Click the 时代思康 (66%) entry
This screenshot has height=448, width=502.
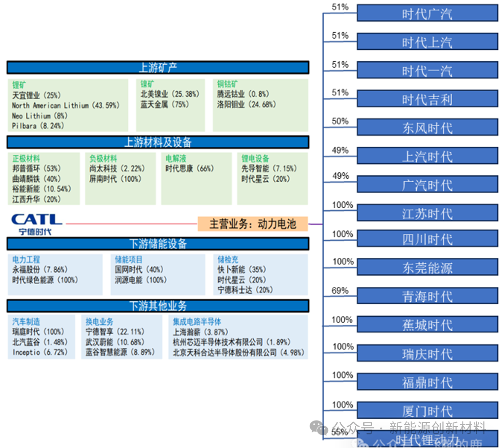point(190,169)
